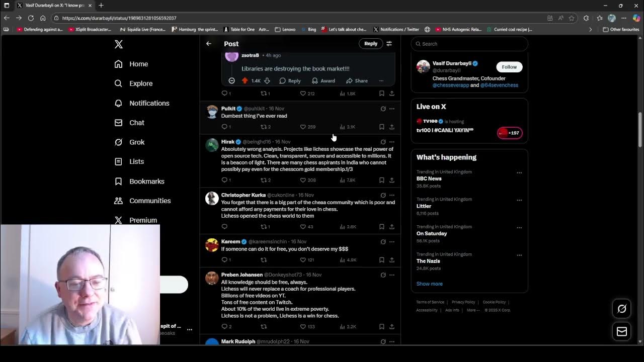
Task: Click the Search X input field
Action: pyautogui.click(x=469, y=44)
